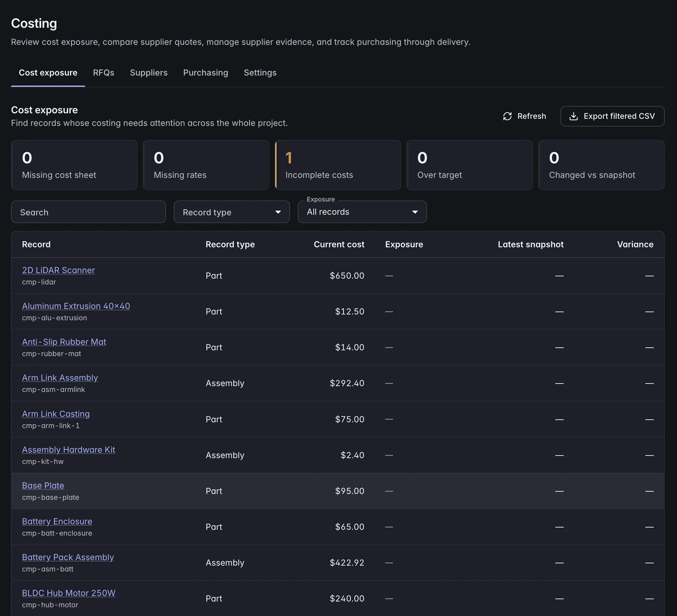Click the Changed vs snapshot card
This screenshot has height=616, width=677.
(x=601, y=165)
